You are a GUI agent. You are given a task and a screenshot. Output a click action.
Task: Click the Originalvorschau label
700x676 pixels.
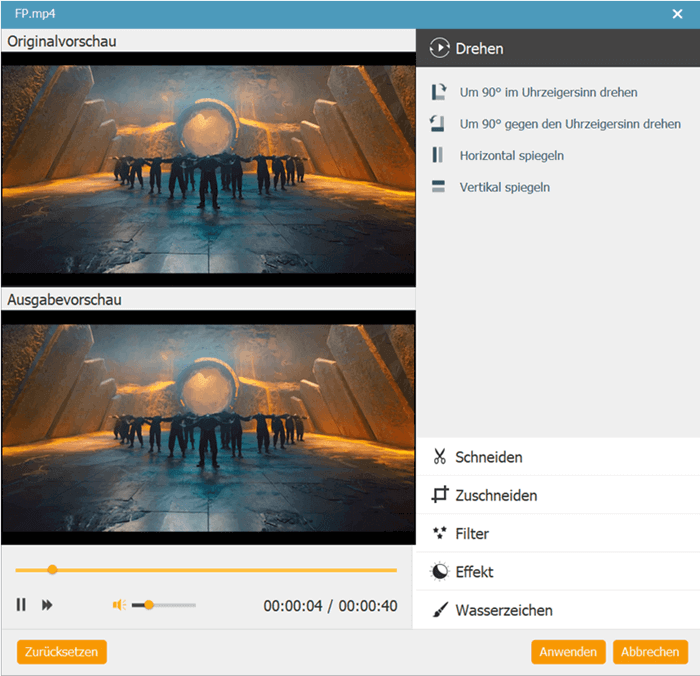[x=62, y=41]
